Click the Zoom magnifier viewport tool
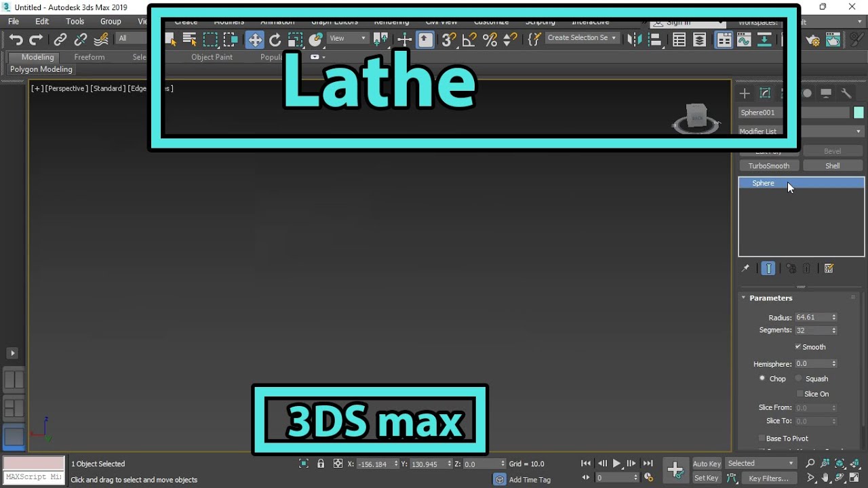 (x=810, y=464)
